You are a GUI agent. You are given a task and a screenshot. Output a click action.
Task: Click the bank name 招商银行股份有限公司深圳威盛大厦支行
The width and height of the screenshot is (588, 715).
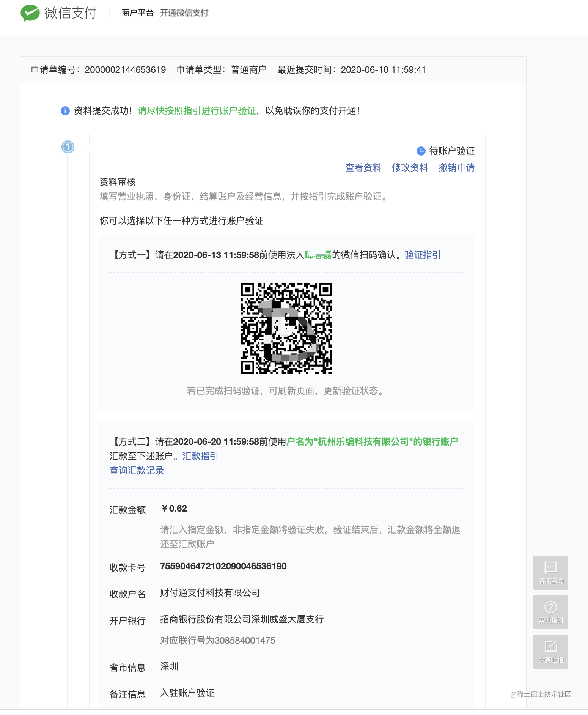(242, 619)
